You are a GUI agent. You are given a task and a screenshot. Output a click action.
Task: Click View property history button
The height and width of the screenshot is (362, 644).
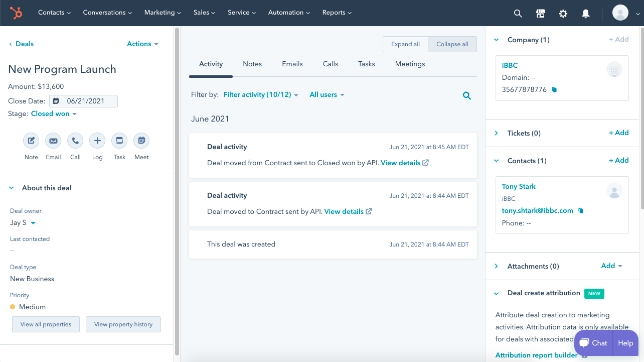coord(123,324)
